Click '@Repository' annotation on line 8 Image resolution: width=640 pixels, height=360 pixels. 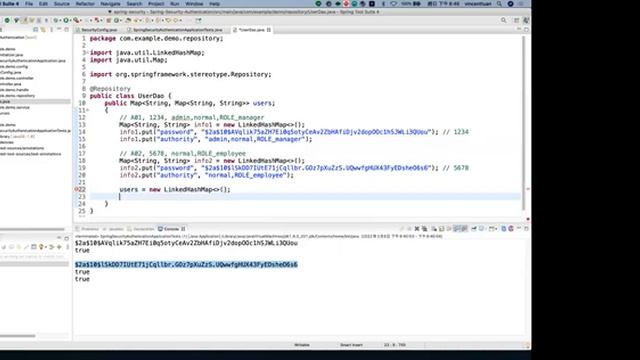(x=110, y=89)
